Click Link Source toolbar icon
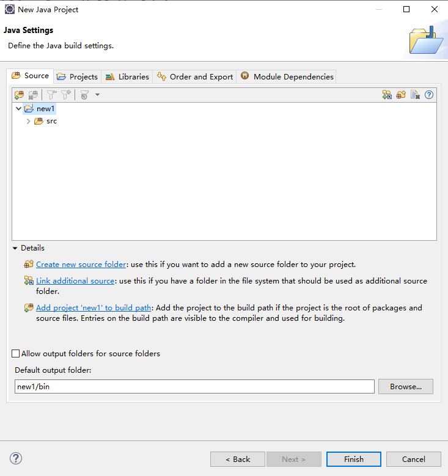 387,95
